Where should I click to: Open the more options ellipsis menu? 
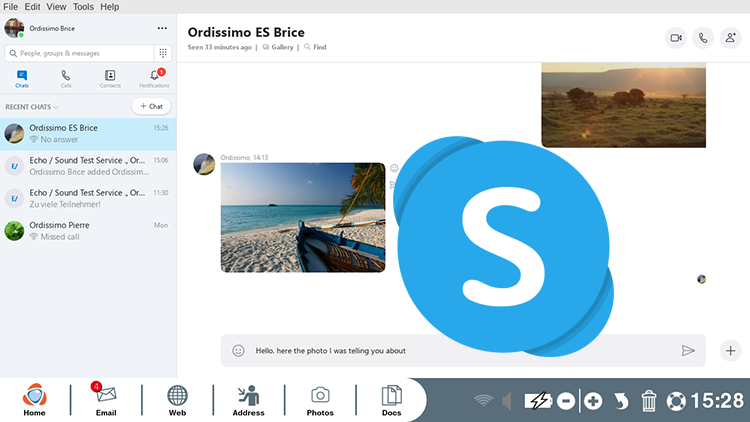coord(162,28)
